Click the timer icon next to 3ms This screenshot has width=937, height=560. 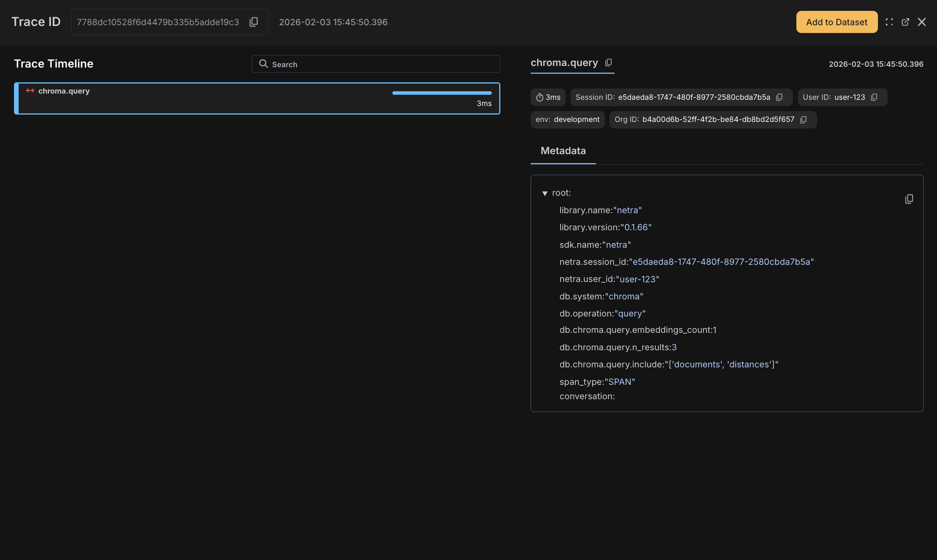(x=540, y=97)
